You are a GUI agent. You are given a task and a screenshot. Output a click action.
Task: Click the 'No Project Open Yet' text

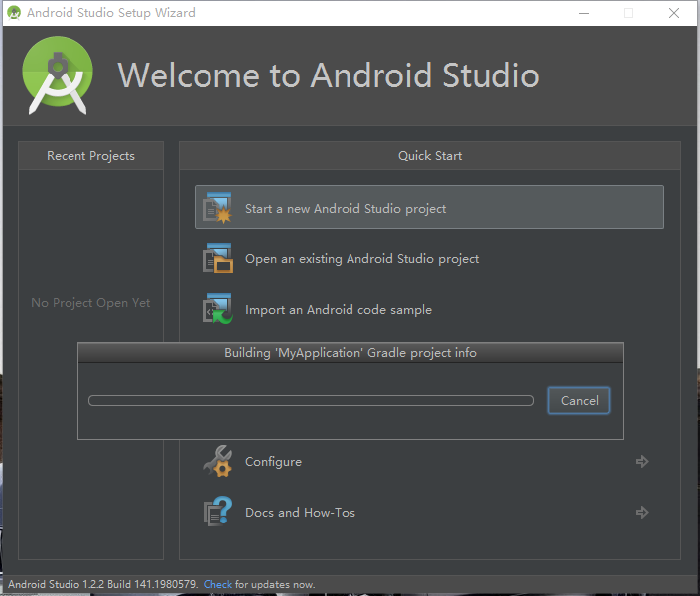tap(90, 303)
